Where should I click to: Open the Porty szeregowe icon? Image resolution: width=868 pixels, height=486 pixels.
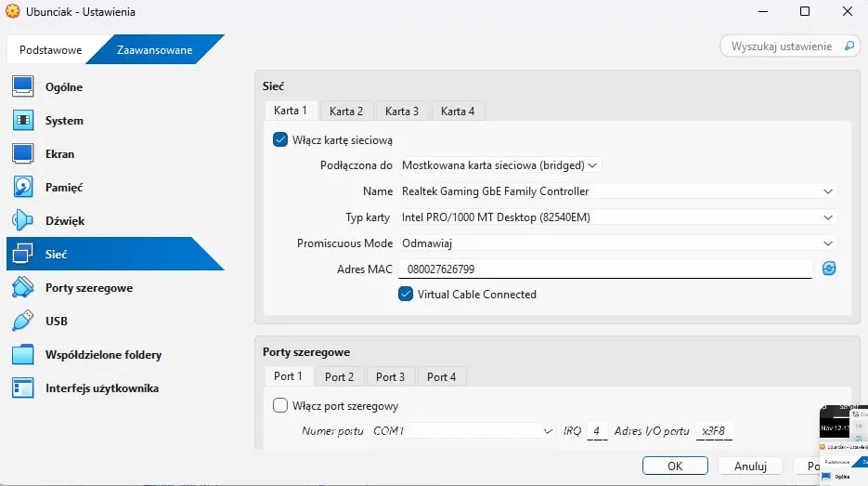click(x=22, y=287)
